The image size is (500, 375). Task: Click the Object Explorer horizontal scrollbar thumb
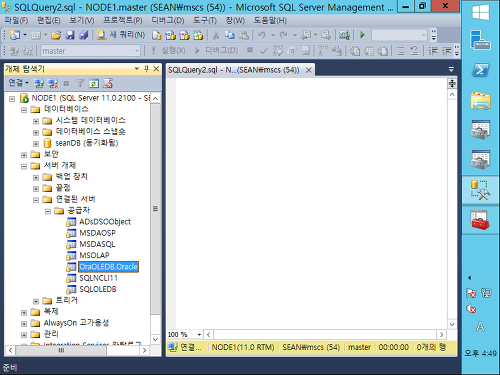(x=61, y=350)
